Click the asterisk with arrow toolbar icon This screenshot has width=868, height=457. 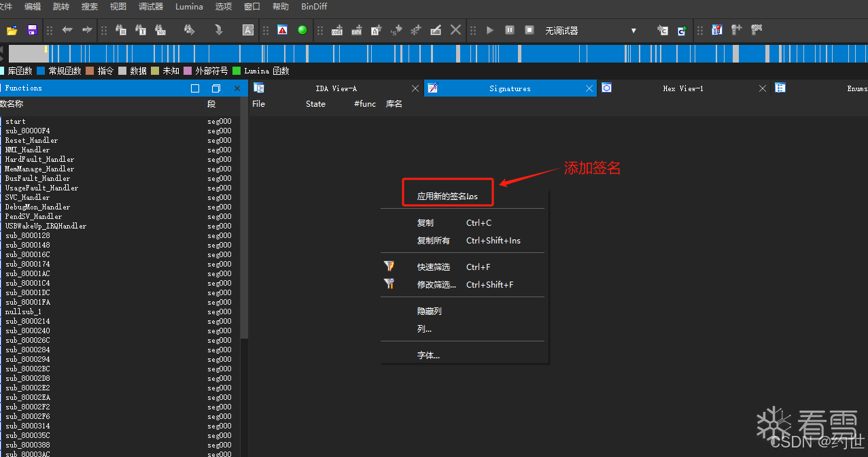click(x=416, y=30)
